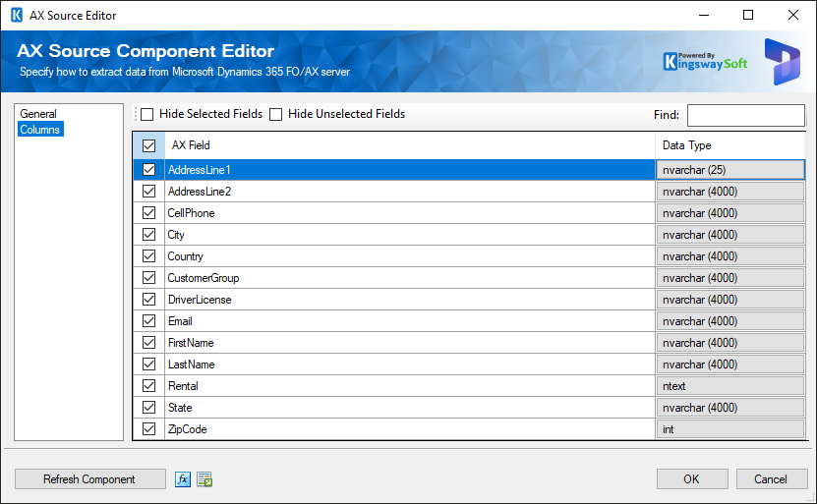Select the Rental field name
The image size is (817, 504).
click(183, 386)
